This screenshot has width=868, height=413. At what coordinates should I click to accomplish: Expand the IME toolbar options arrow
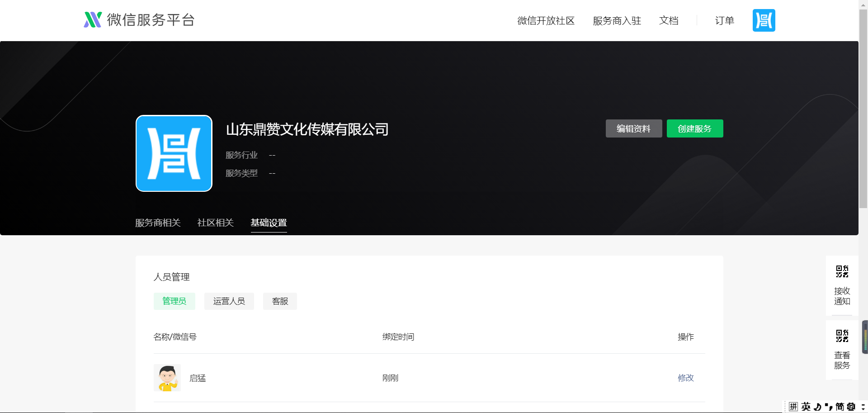pyautogui.click(x=863, y=407)
